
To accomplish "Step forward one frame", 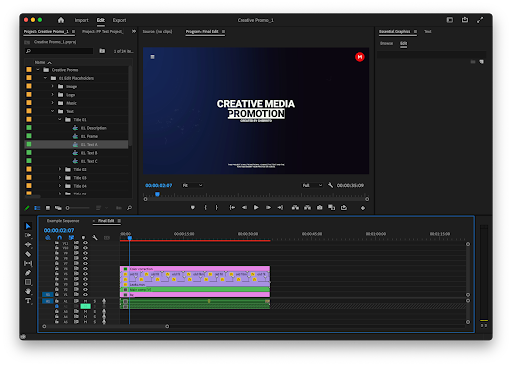I will pos(268,207).
